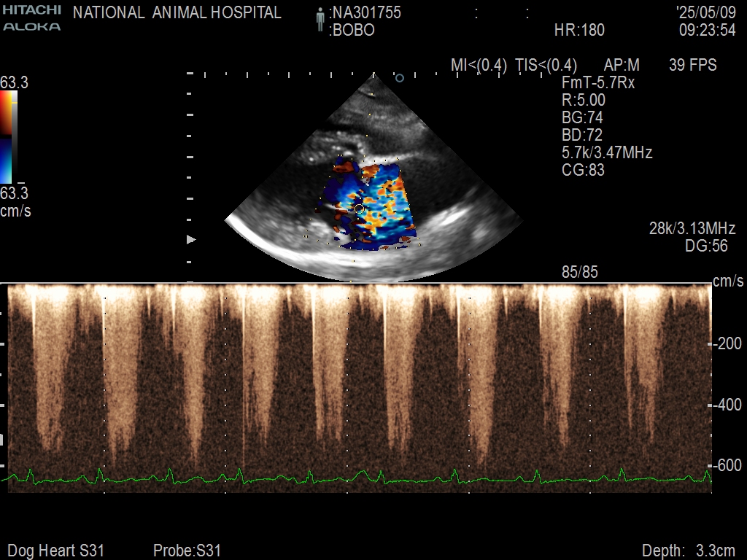Viewport: 747px width, 560px height.
Task: Click the CG:83 color gain value
Action: (583, 171)
